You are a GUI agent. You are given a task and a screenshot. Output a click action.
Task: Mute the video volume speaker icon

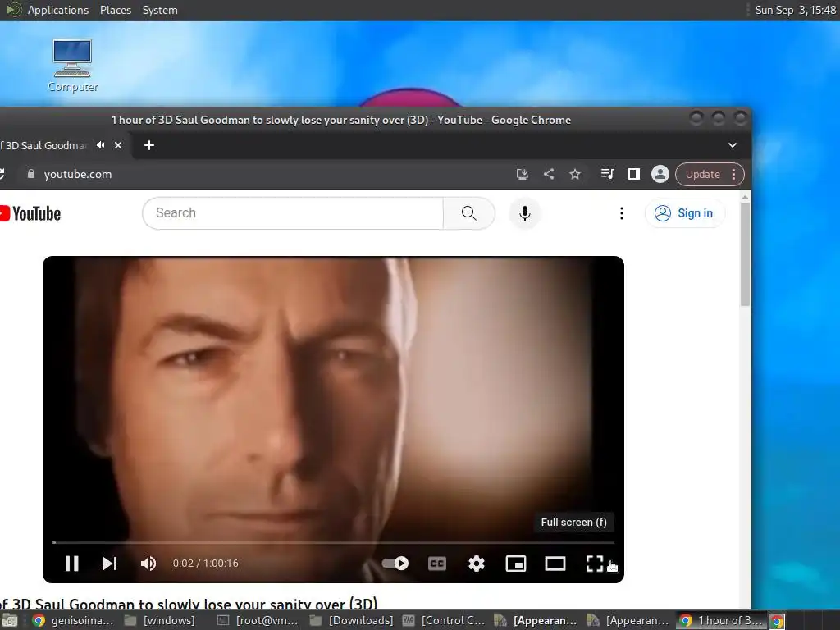148,564
